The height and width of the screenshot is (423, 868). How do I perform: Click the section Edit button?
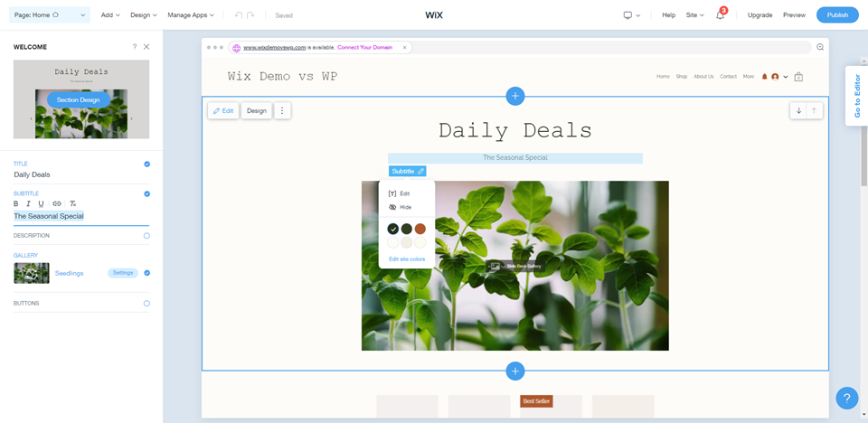223,111
